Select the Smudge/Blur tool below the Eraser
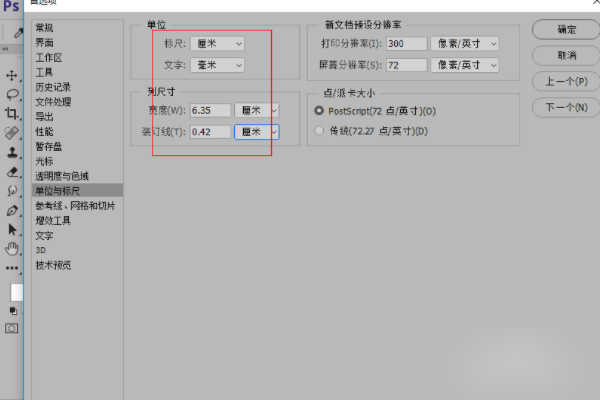 tap(12, 191)
